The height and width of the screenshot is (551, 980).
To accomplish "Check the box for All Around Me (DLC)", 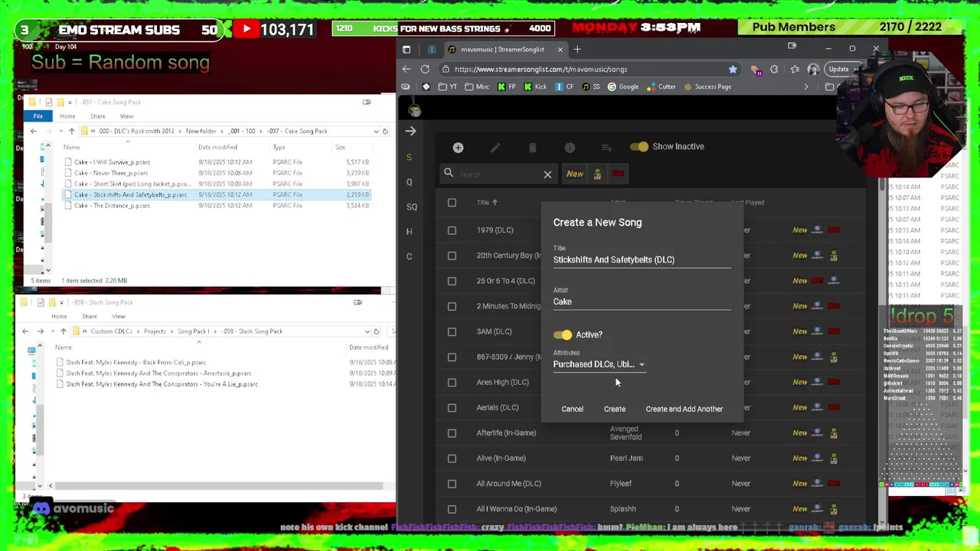I will 452,484.
